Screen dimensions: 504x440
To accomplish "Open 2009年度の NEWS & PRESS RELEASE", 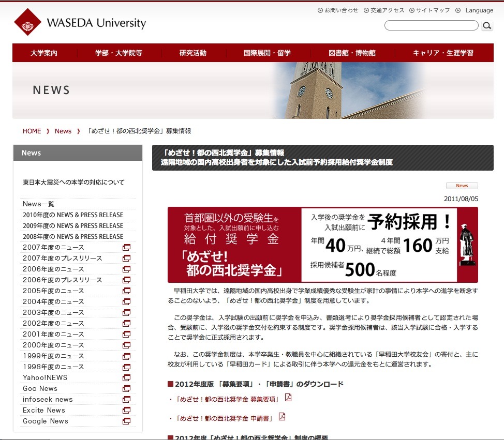I will (x=73, y=226).
